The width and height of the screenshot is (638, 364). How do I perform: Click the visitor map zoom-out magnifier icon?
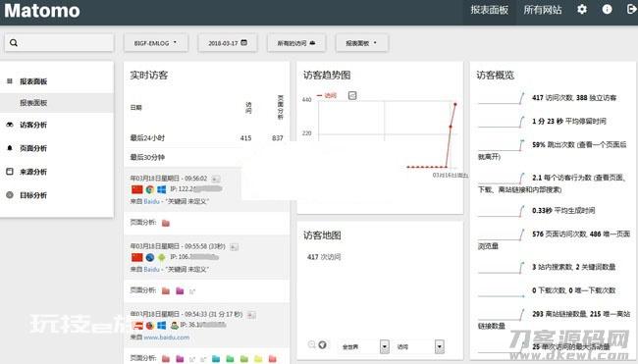[312, 345]
